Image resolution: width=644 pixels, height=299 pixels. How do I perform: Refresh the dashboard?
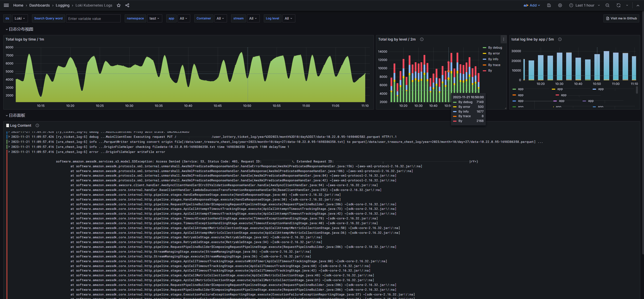[x=619, y=5]
